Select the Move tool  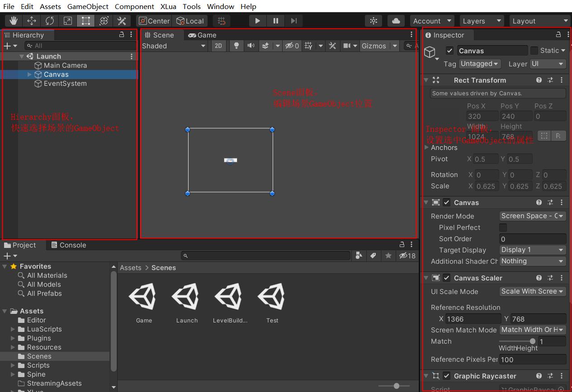[x=32, y=21]
